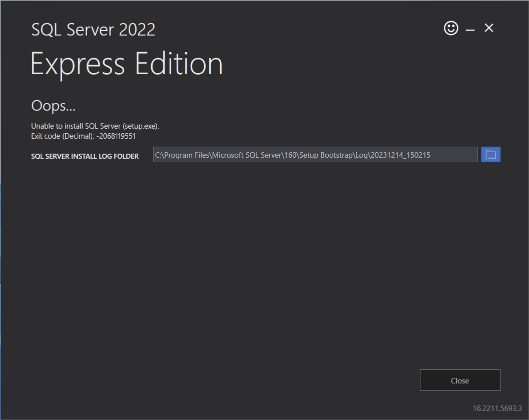The image size is (529, 420).
Task: Select the 20231214_150215 segment in the log path
Action: coord(400,155)
